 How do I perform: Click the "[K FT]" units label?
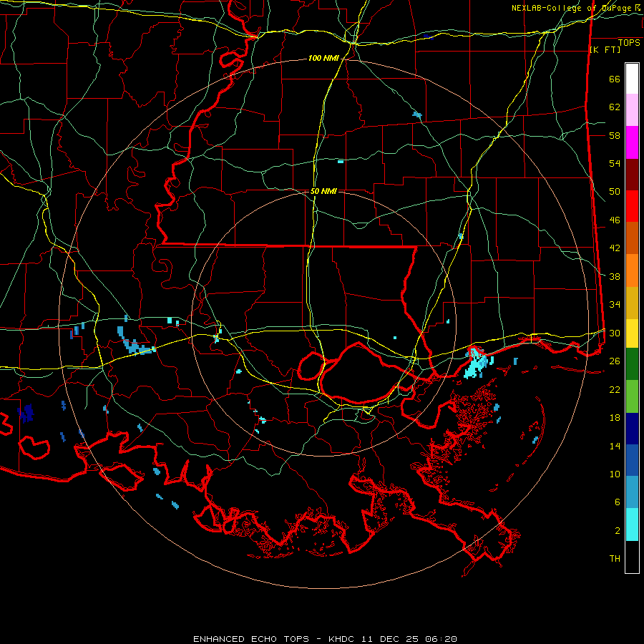click(605, 50)
